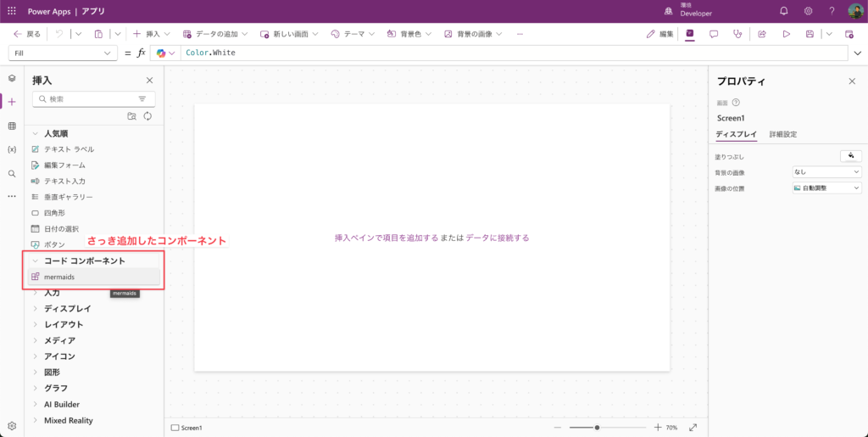Open the Data pane in left rail
The width and height of the screenshot is (868, 437).
[x=12, y=126]
